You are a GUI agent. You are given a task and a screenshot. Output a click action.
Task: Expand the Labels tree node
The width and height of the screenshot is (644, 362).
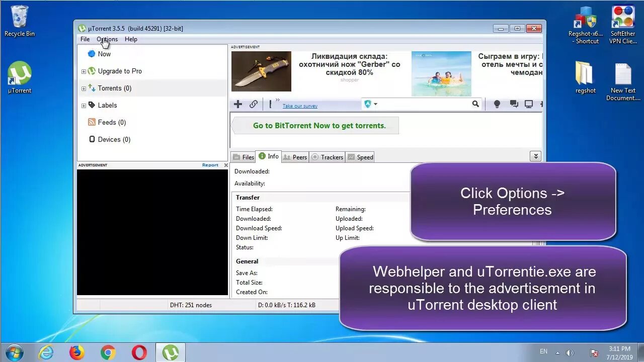(84, 106)
